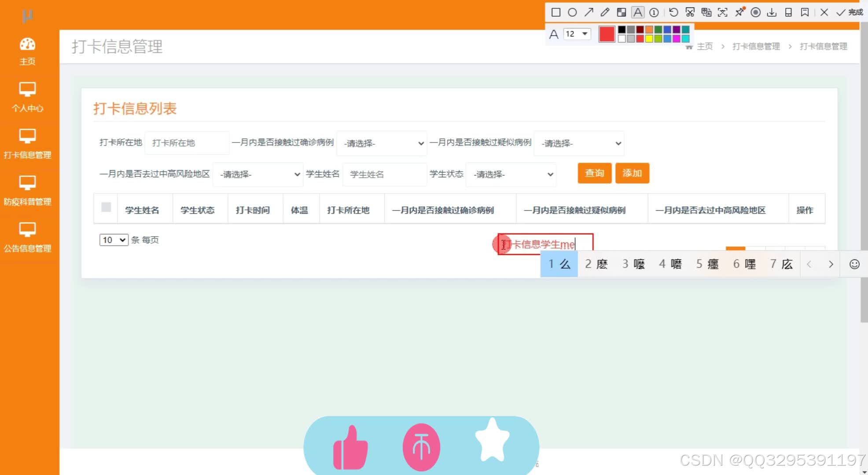Select the arrow annotation tool
This screenshot has width=868, height=475.
click(588, 12)
